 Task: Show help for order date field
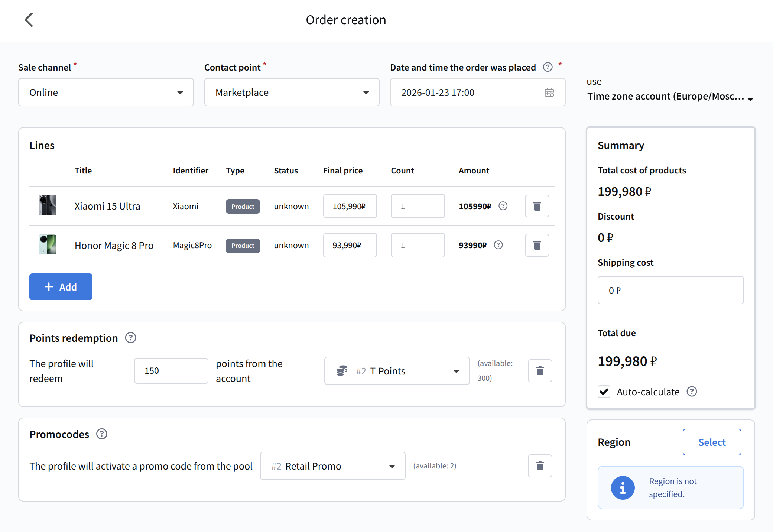(548, 67)
